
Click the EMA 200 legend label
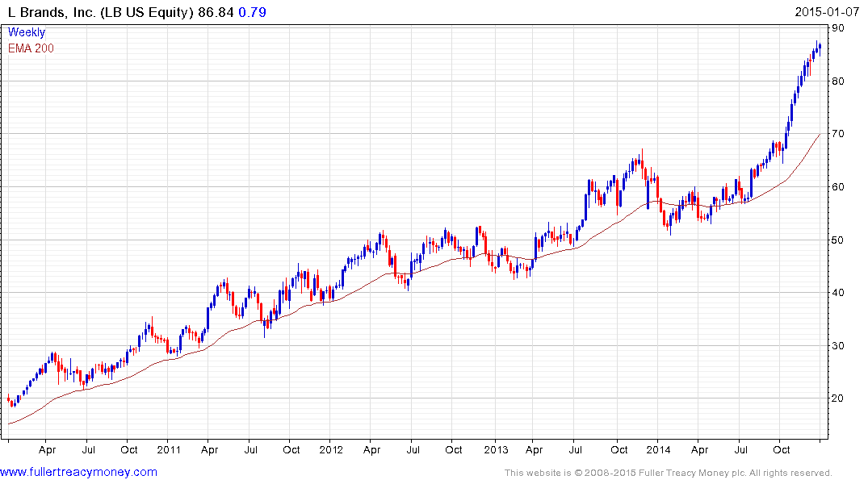point(31,48)
